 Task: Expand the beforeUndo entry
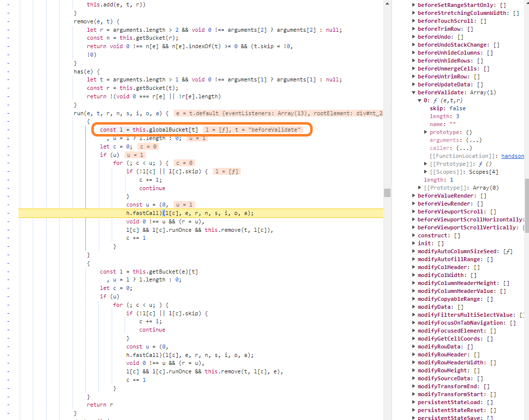[x=413, y=37]
